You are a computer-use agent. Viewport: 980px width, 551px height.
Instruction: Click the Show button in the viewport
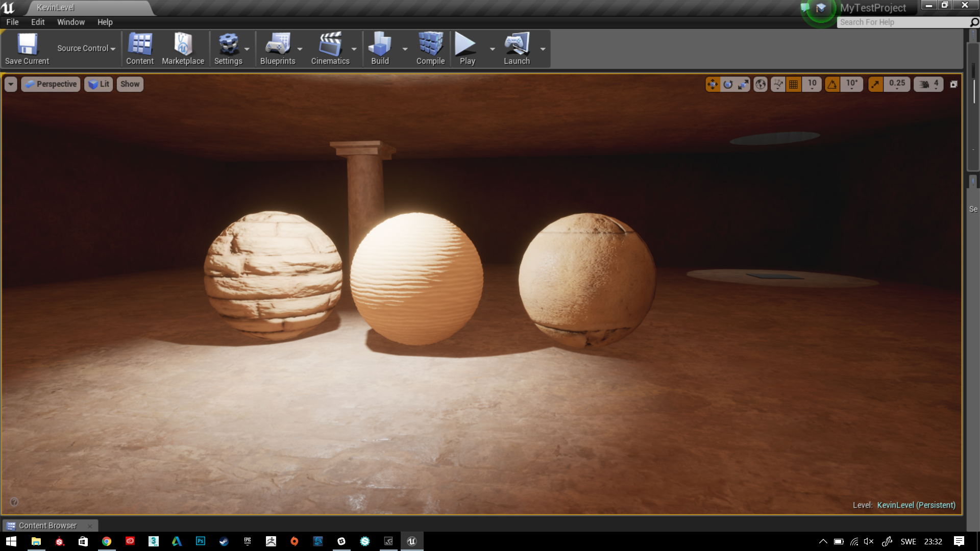point(130,84)
